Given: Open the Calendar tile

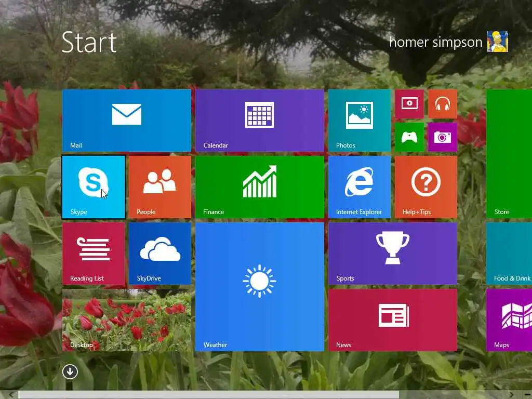Looking at the screenshot, I should pos(260,121).
